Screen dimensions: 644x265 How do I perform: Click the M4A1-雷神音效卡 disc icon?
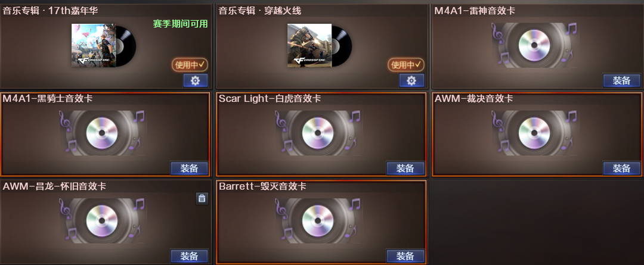tap(534, 45)
